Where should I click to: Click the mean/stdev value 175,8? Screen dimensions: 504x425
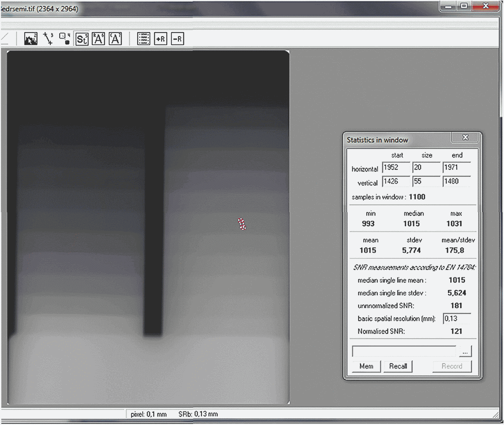pyautogui.click(x=455, y=250)
